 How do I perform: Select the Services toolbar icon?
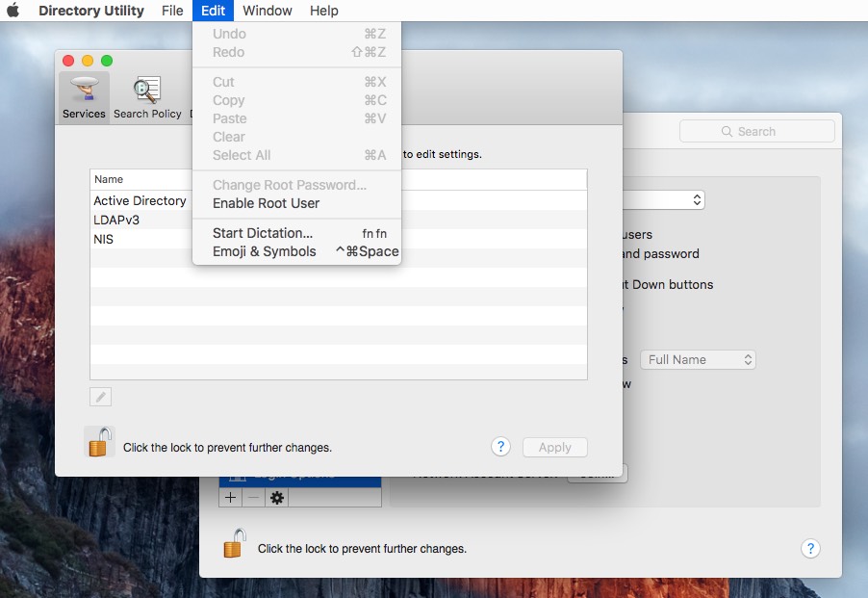click(x=84, y=97)
